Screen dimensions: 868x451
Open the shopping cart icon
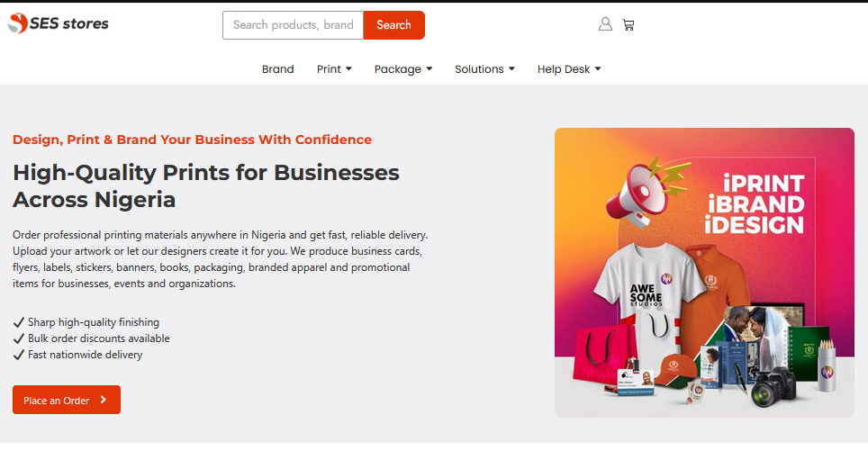click(628, 25)
